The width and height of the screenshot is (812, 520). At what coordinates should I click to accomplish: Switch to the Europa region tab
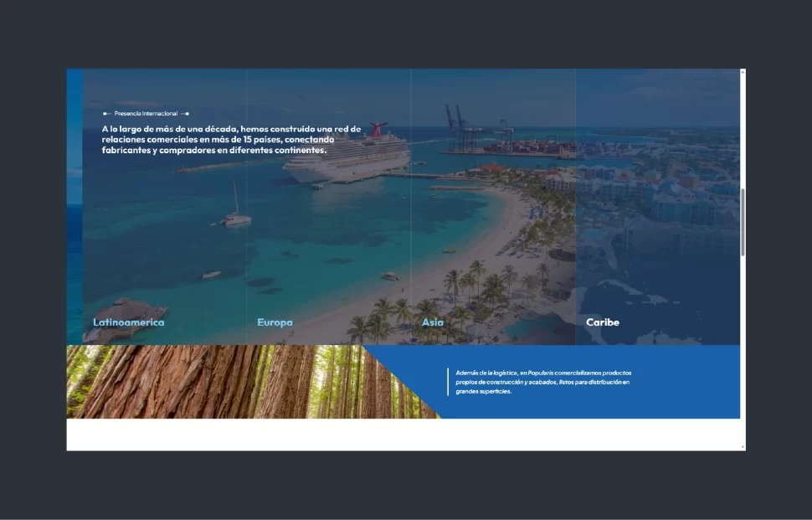pos(275,322)
